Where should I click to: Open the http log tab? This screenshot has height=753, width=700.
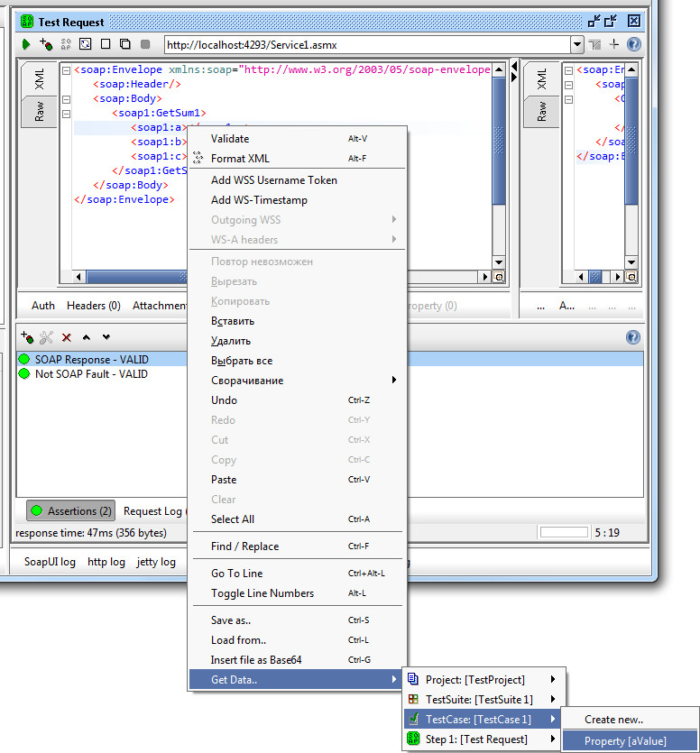tap(106, 562)
